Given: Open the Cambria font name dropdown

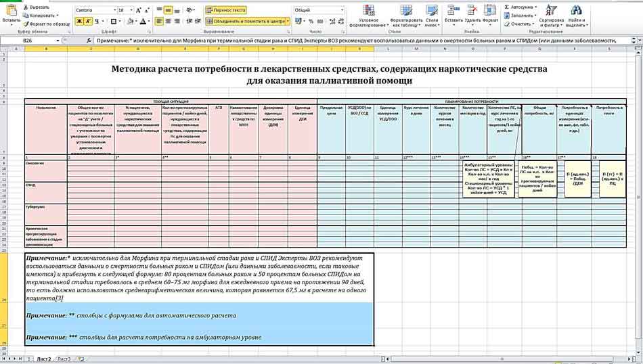Looking at the screenshot, I should point(114,10).
